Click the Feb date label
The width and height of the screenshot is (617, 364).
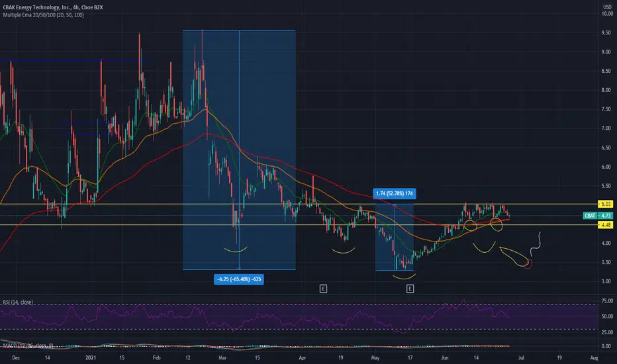click(x=157, y=357)
